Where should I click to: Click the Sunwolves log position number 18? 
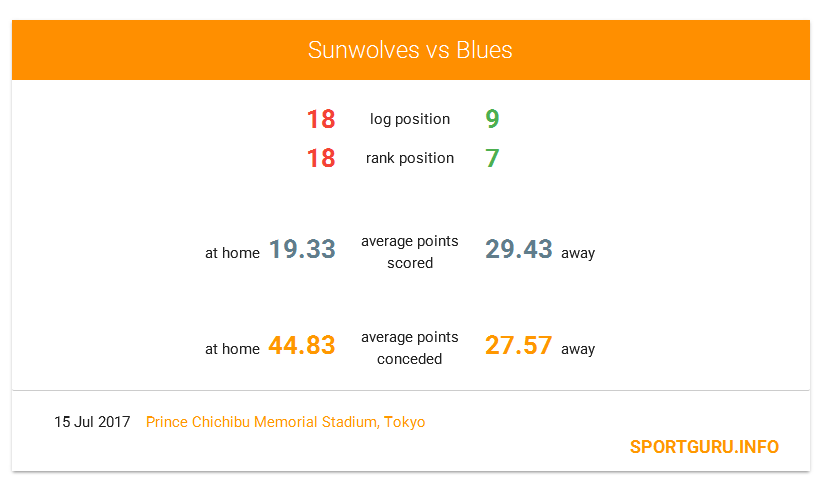321,119
